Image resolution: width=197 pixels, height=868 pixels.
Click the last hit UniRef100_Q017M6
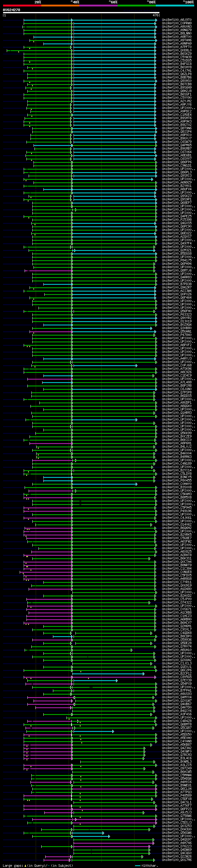click(177, 860)
